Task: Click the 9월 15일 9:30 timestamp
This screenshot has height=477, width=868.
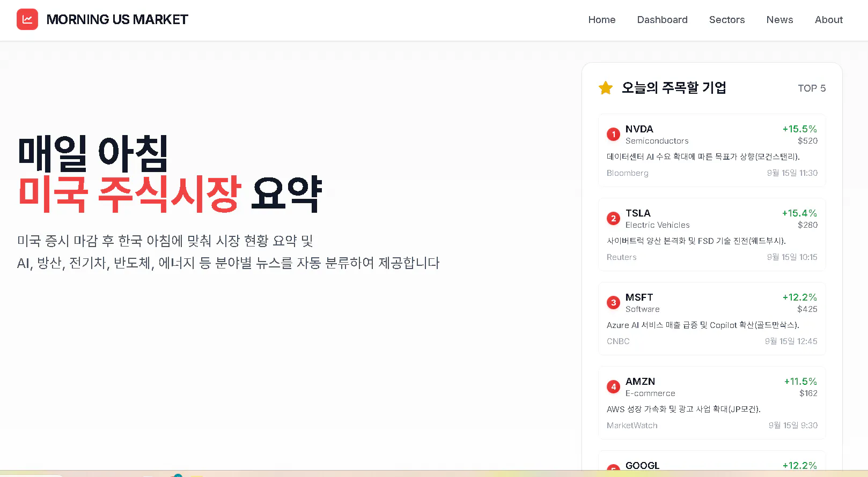Action: tap(793, 426)
